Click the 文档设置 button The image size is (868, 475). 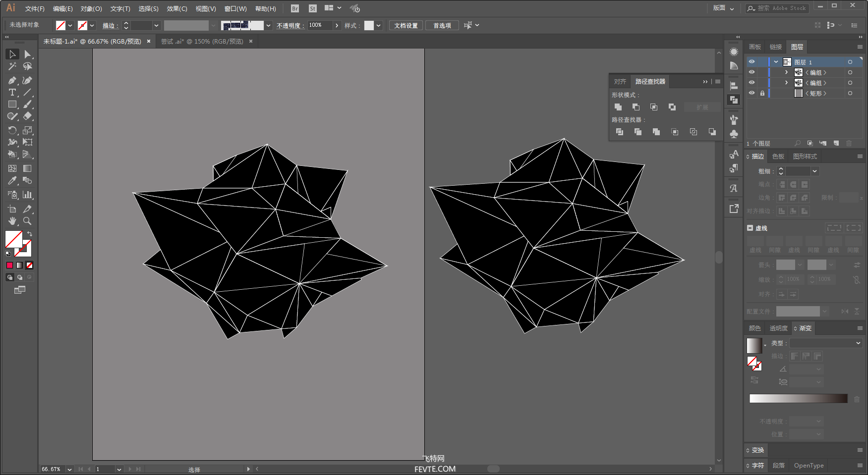click(406, 26)
